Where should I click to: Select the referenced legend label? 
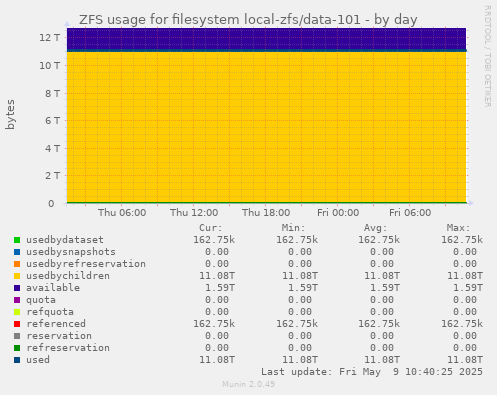pos(56,324)
